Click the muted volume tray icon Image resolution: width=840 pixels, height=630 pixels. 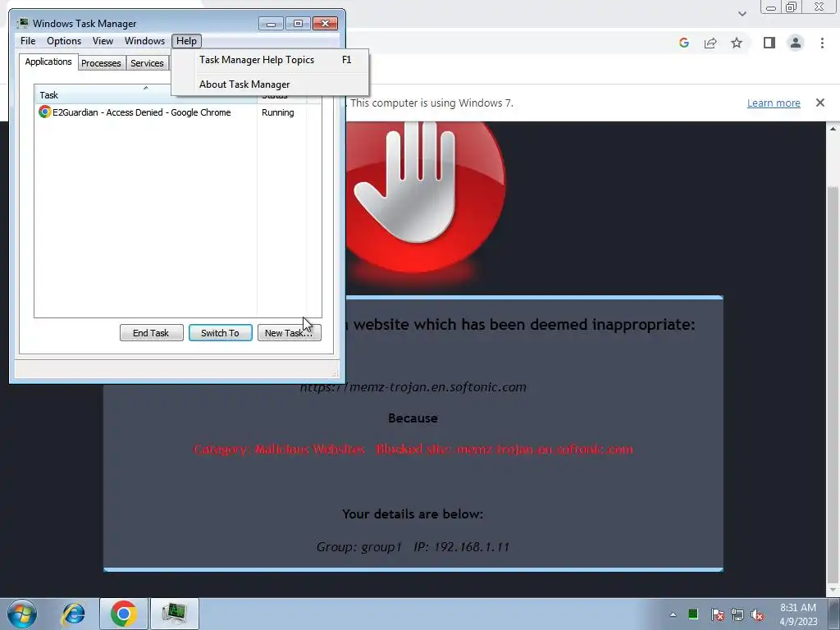tap(757, 614)
